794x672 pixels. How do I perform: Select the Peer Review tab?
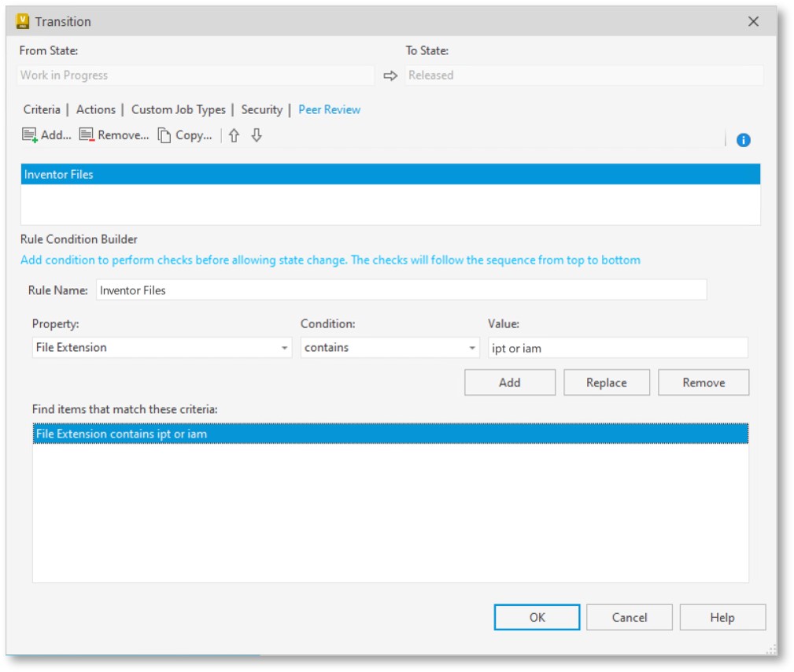click(x=330, y=109)
